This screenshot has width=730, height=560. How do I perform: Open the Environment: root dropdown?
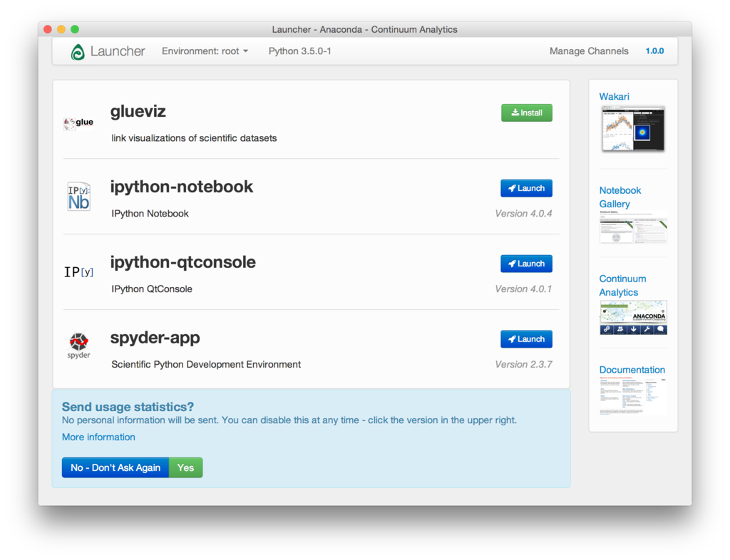coord(205,51)
